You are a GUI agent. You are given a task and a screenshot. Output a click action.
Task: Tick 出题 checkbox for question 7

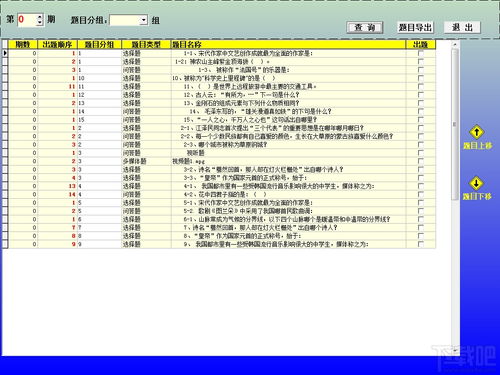(x=421, y=228)
